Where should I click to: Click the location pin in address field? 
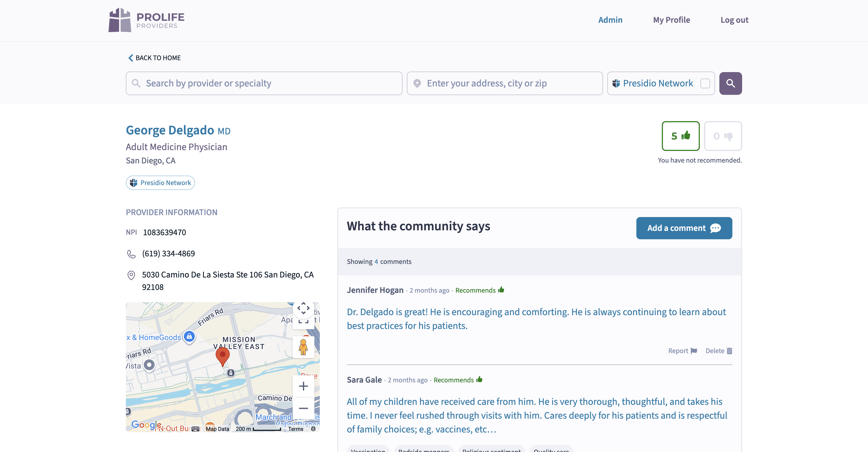[x=417, y=83]
